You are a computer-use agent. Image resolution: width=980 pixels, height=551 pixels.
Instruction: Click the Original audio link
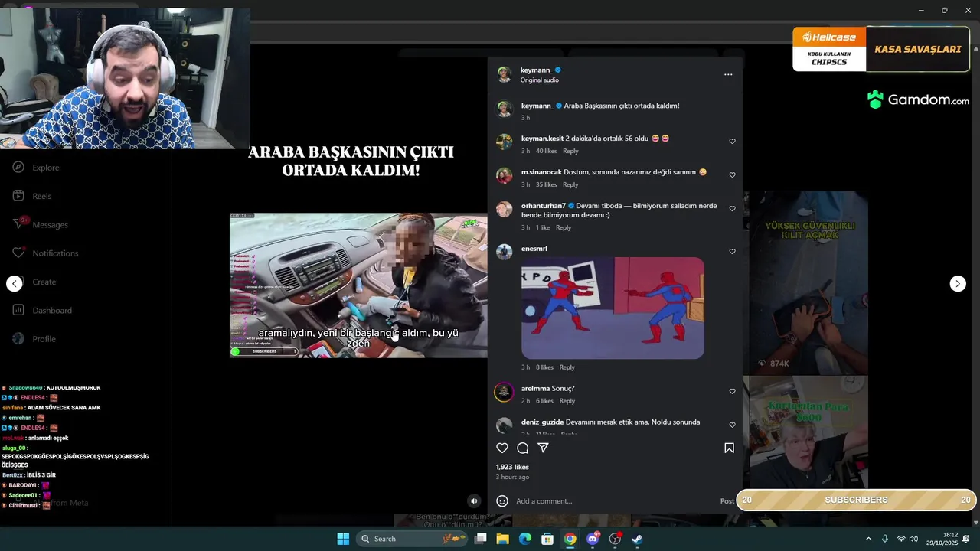[x=540, y=80]
